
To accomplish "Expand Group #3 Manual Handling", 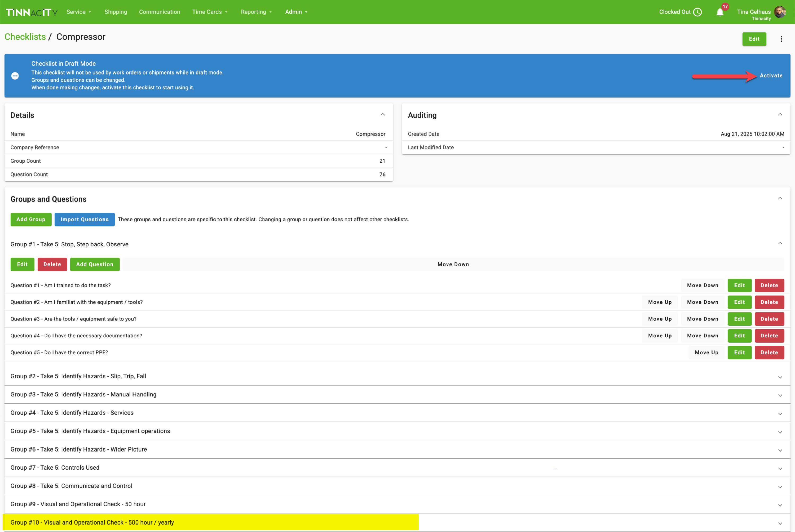I will [x=780, y=396].
